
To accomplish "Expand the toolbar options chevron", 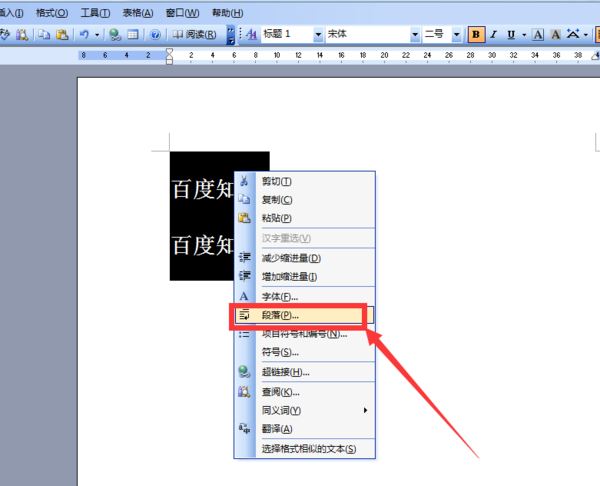I will [x=230, y=35].
